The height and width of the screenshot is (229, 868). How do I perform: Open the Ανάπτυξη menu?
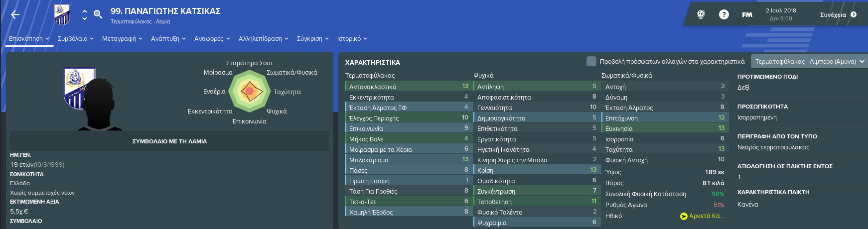click(x=168, y=38)
